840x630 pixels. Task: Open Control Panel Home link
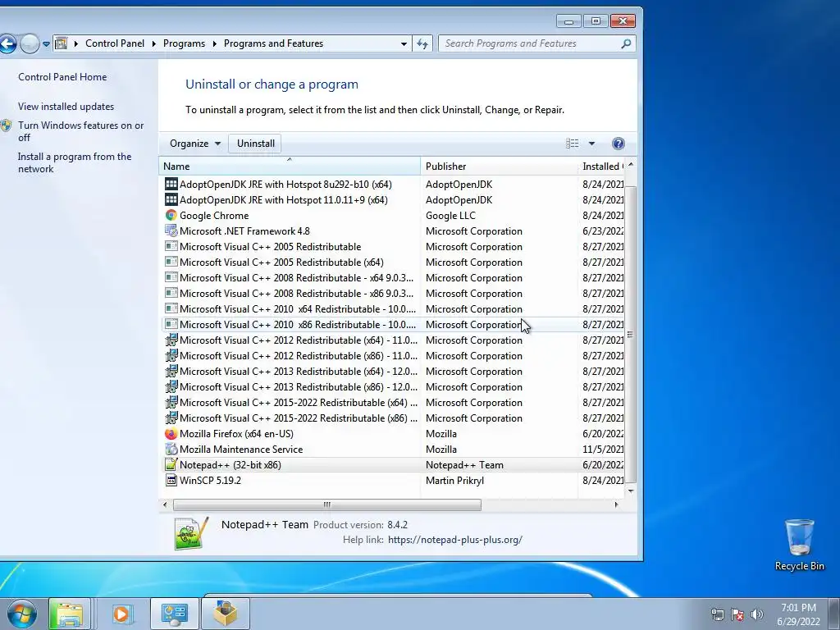pyautogui.click(x=62, y=77)
